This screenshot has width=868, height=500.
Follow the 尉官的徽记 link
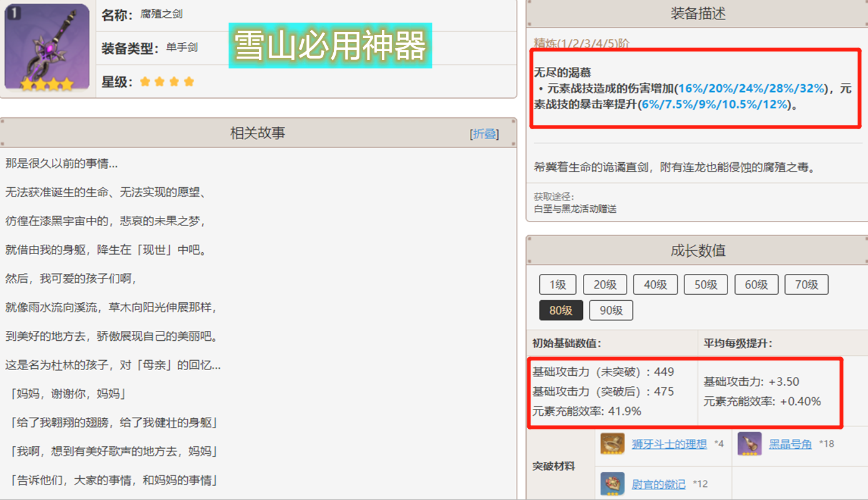pyautogui.click(x=658, y=484)
